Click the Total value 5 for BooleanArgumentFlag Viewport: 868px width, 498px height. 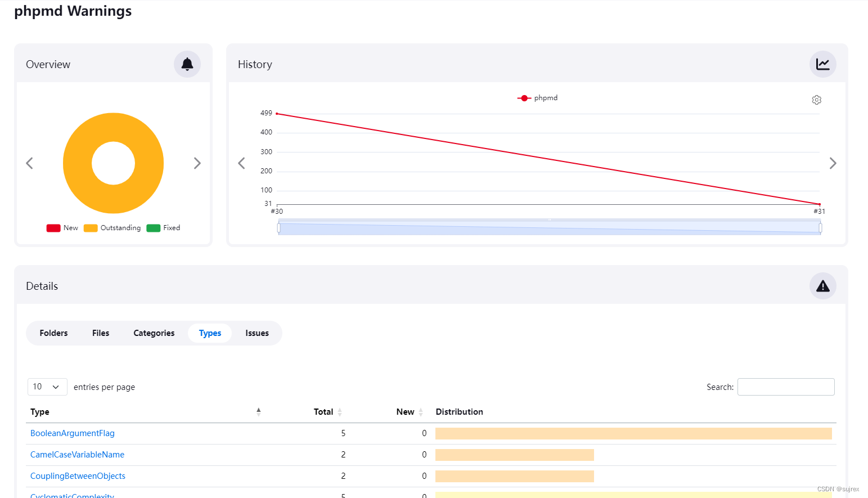343,433
